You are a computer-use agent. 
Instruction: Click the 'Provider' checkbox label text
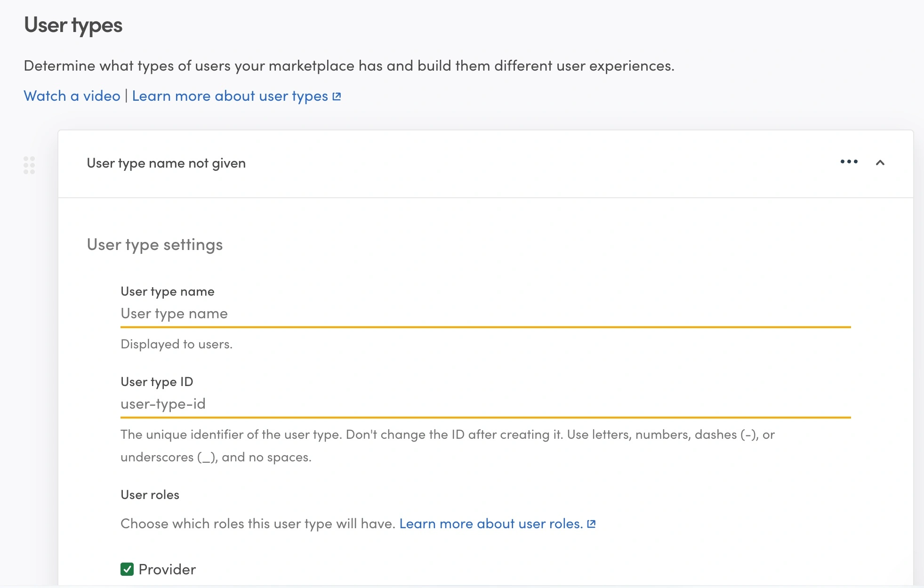point(167,570)
